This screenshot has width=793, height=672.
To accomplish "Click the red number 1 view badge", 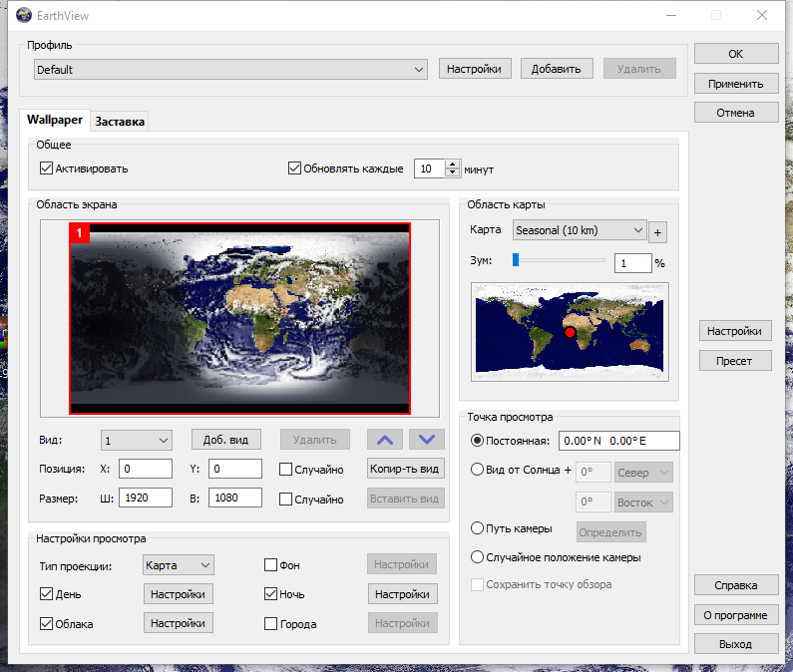I will (x=80, y=232).
